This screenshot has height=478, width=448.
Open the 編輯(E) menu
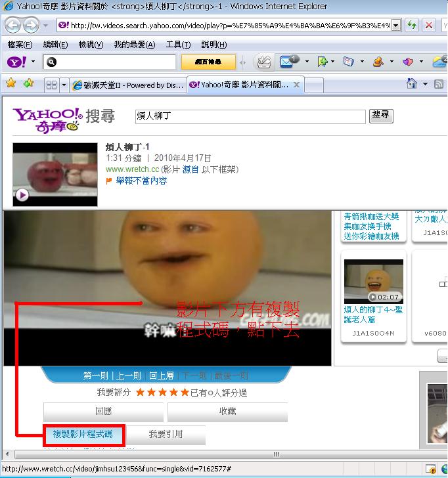click(x=55, y=45)
